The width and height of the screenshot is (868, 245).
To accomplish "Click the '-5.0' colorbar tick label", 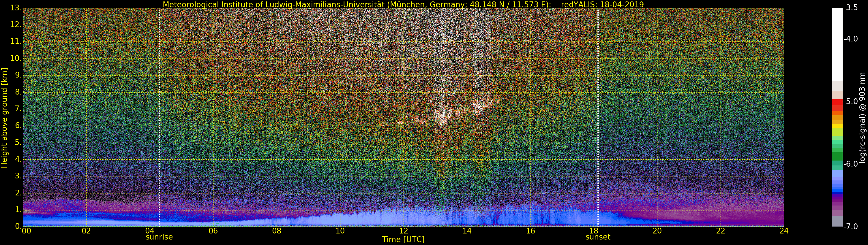I will click(x=851, y=101).
